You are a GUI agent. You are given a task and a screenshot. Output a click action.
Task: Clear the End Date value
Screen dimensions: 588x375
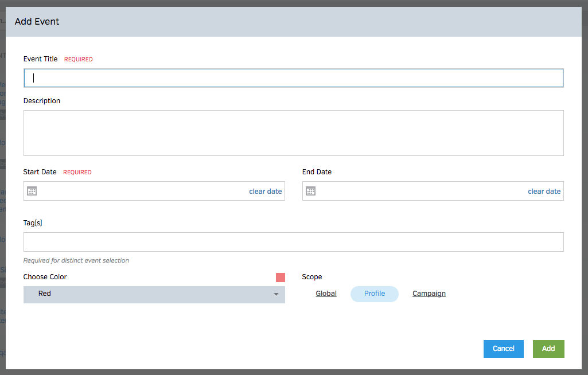(x=544, y=192)
